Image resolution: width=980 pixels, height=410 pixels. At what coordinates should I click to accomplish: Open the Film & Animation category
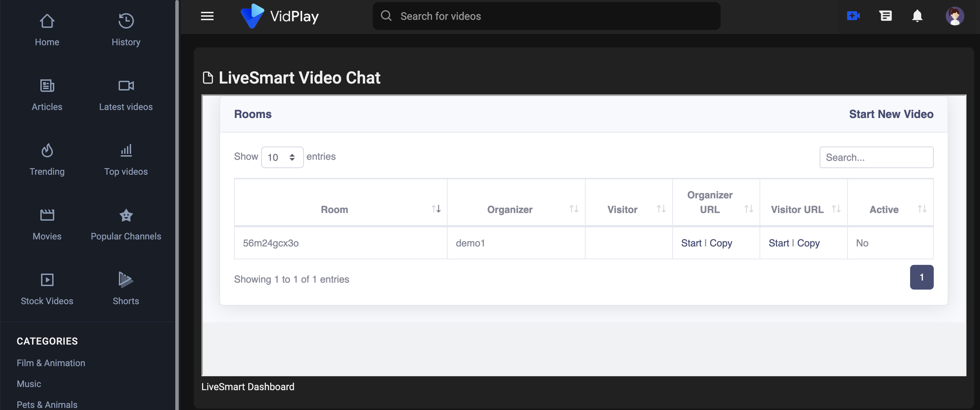51,363
